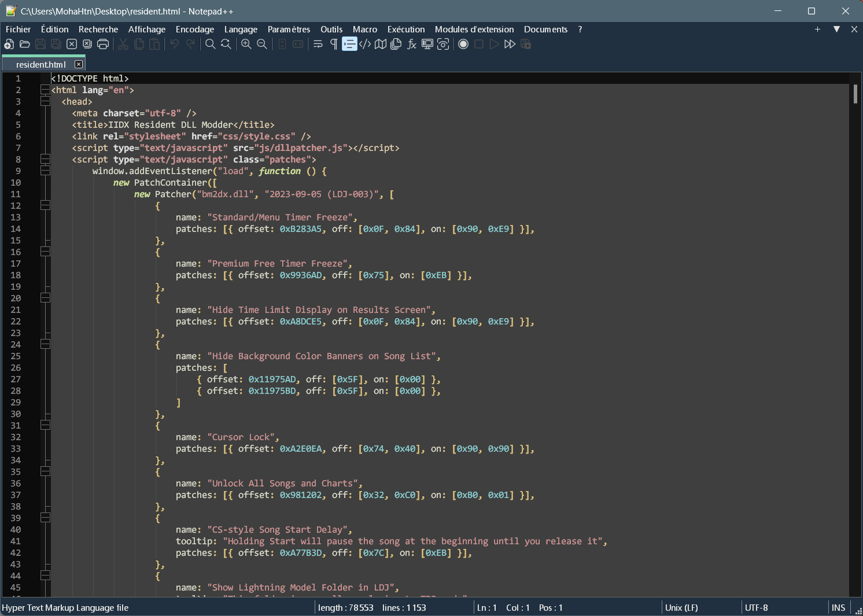Select the resident.html tab
Image resolution: width=863 pixels, height=616 pixels.
point(43,64)
